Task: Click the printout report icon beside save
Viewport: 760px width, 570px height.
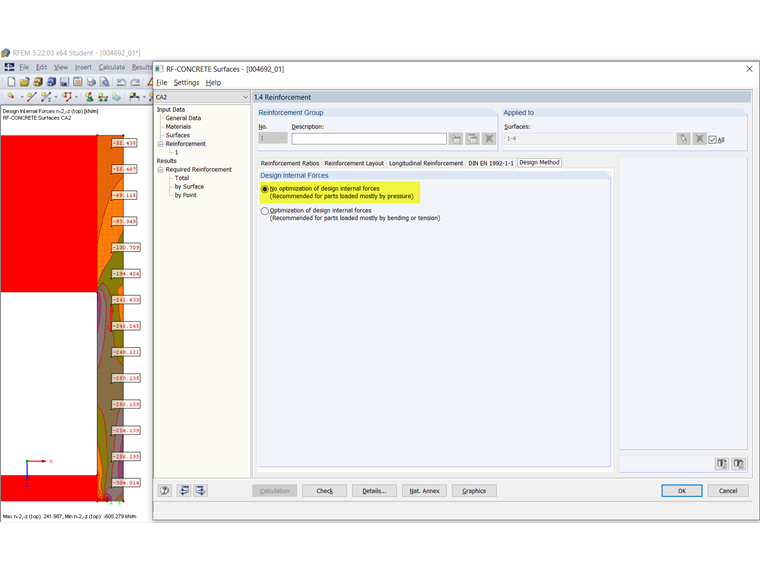Action: pos(77,82)
